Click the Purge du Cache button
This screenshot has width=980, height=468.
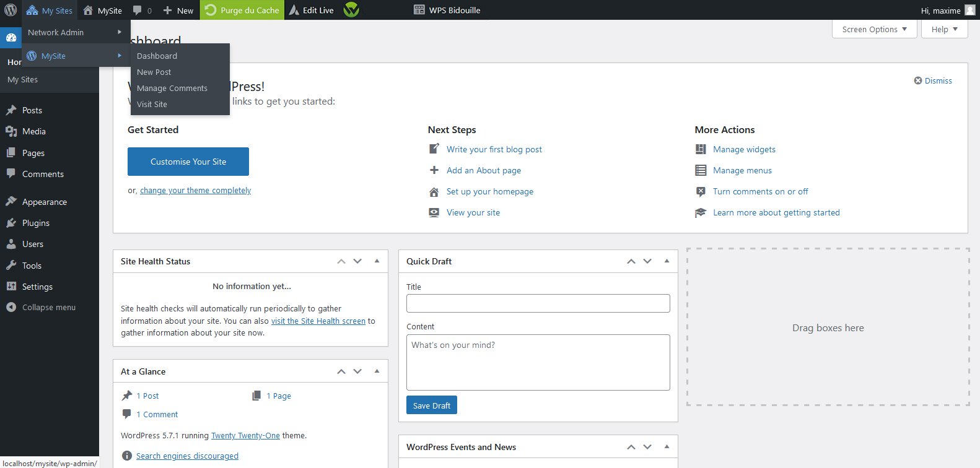[242, 11]
